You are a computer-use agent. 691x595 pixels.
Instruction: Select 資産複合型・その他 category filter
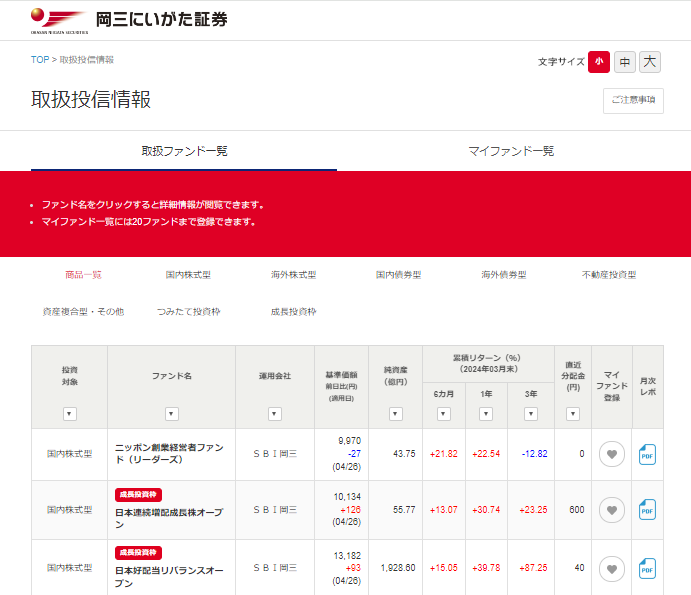coord(83,312)
